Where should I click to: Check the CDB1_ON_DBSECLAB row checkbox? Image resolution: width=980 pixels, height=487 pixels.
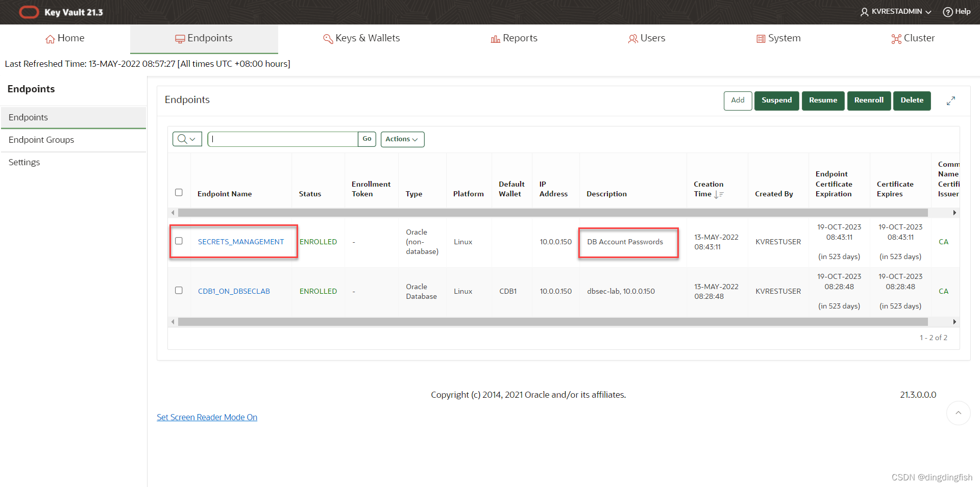pos(179,290)
